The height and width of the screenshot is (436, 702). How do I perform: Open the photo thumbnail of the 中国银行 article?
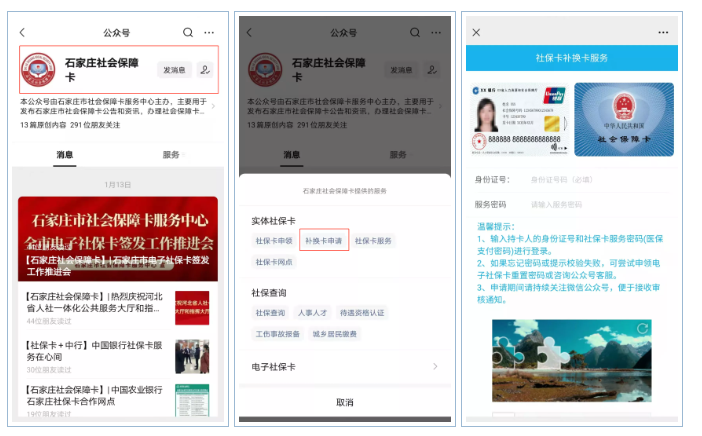pyautogui.click(x=192, y=356)
